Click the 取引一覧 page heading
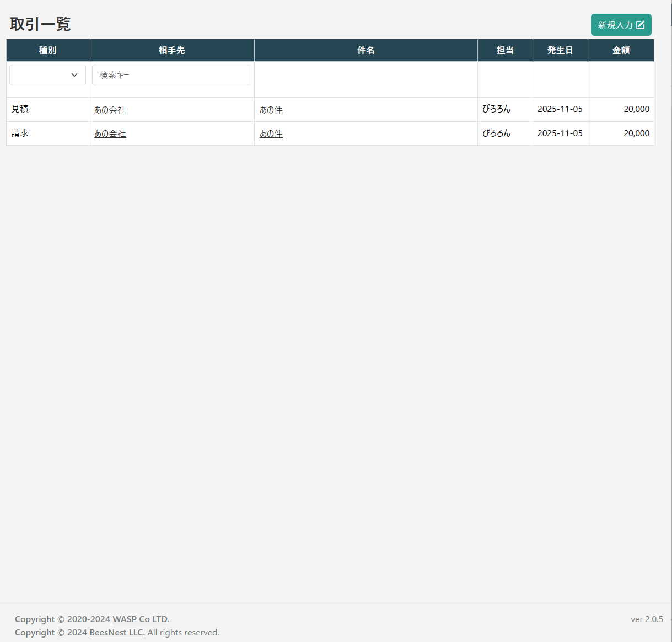Viewport: 672px width, 642px height. click(x=40, y=24)
